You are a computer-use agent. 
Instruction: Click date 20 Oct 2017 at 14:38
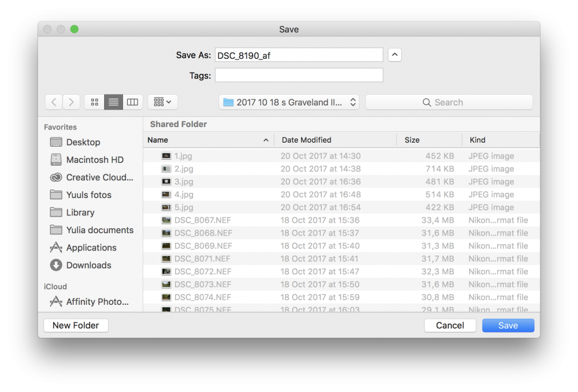[321, 169]
